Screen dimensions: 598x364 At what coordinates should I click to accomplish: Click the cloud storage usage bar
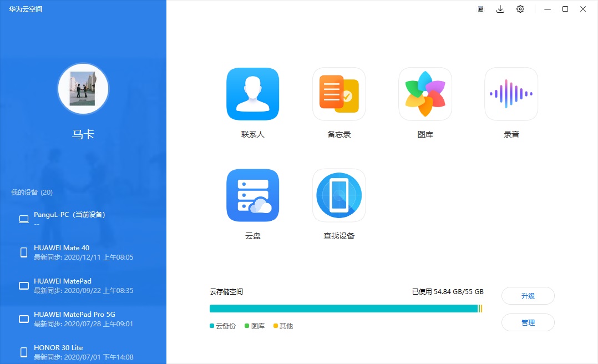(346, 309)
